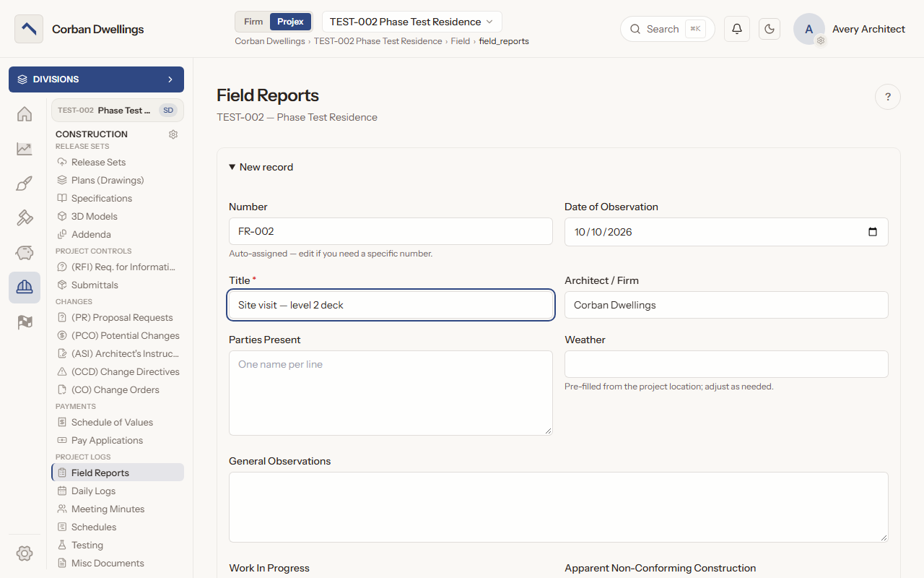Open the help question mark button
This screenshot has width=924, height=578.
[888, 97]
